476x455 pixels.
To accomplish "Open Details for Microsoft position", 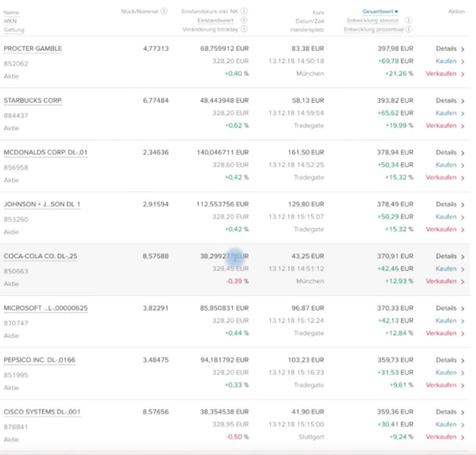I will pyautogui.click(x=446, y=308).
